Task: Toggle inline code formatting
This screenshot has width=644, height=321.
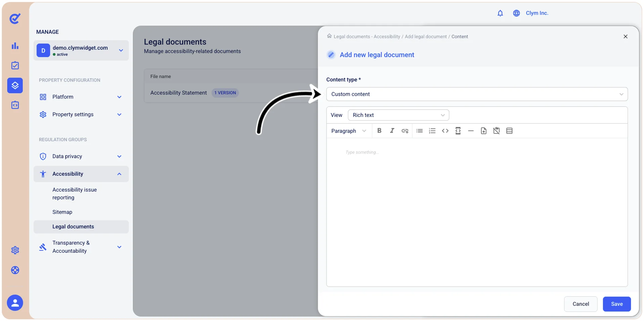Action: point(445,131)
